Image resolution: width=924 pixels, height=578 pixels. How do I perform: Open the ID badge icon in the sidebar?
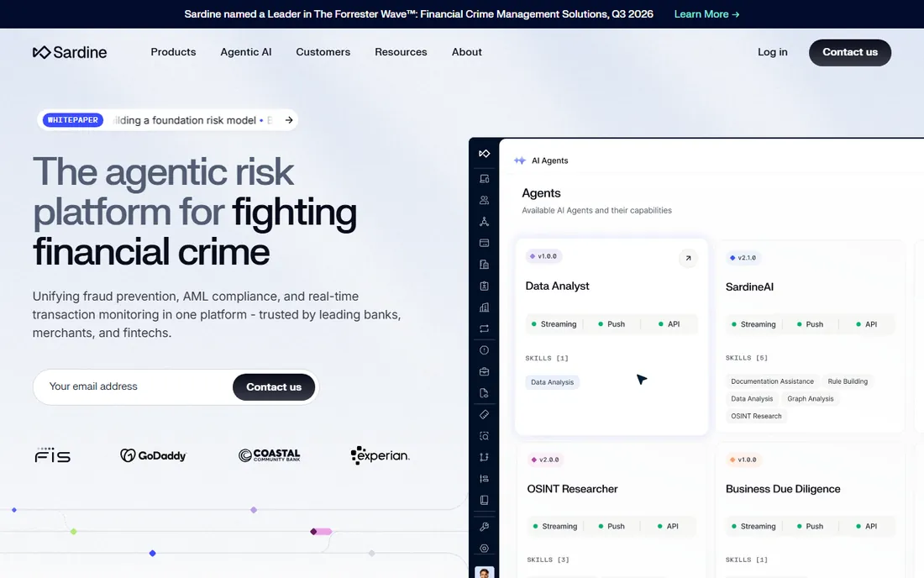[485, 286]
